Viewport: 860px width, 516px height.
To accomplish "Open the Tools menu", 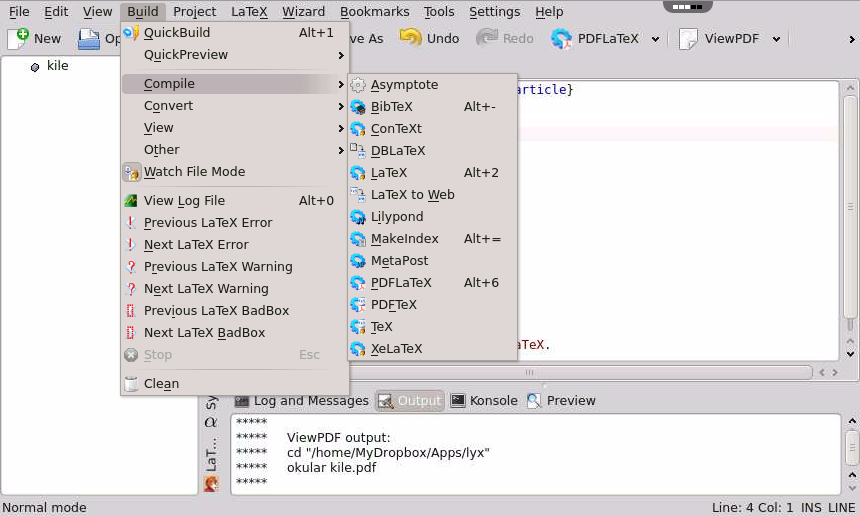I will (x=439, y=12).
